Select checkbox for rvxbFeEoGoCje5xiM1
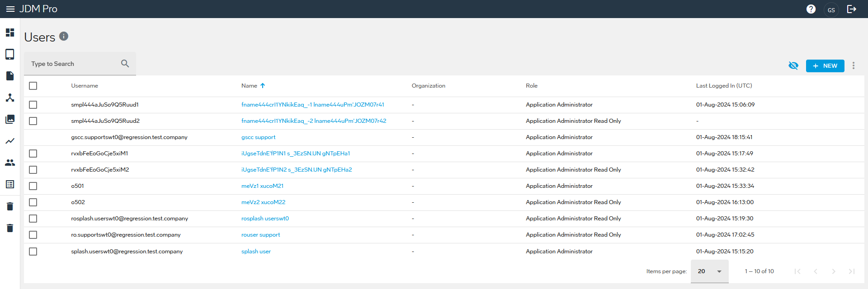 point(33,154)
